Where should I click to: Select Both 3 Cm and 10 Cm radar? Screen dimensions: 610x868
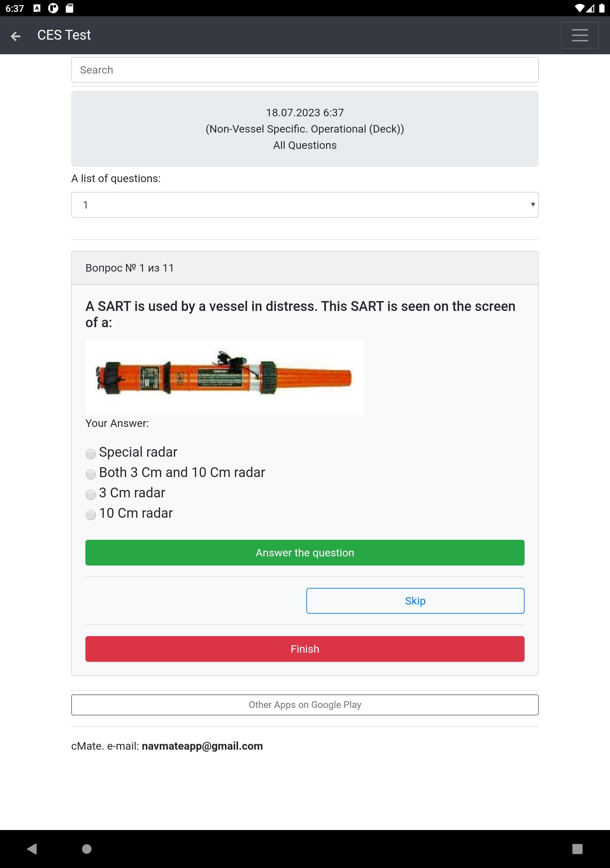[x=91, y=474]
